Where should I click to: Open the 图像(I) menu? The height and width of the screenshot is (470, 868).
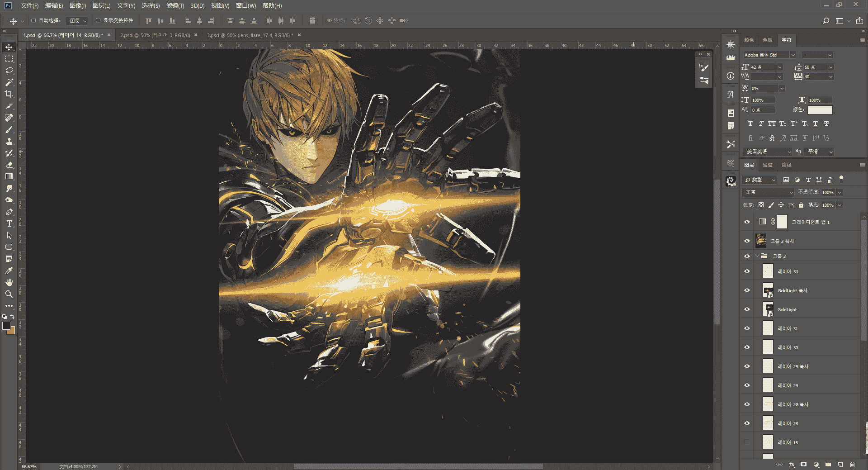tap(78, 5)
